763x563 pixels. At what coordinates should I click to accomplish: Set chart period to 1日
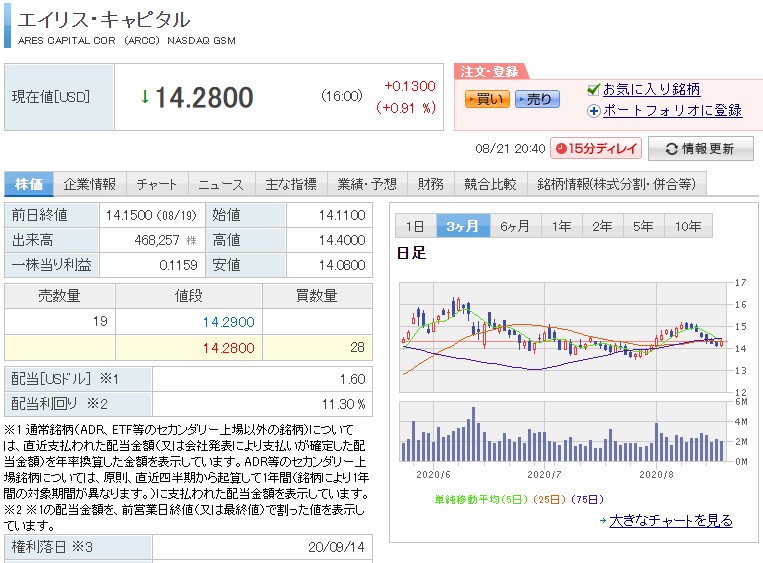tap(416, 226)
